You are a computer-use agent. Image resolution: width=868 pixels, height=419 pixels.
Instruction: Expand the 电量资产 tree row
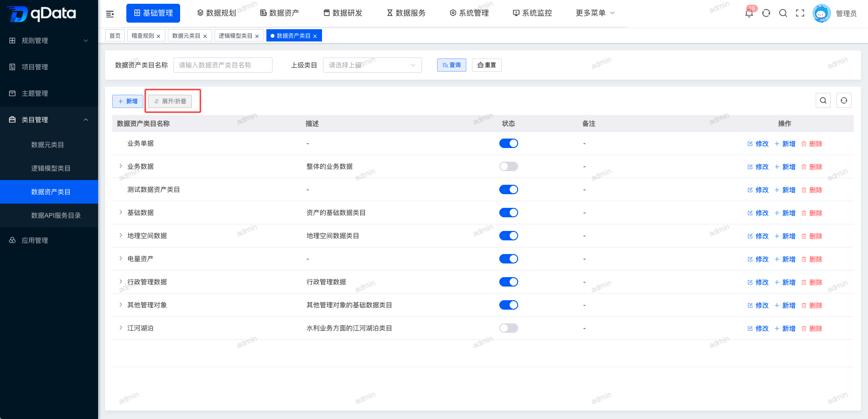tap(121, 258)
